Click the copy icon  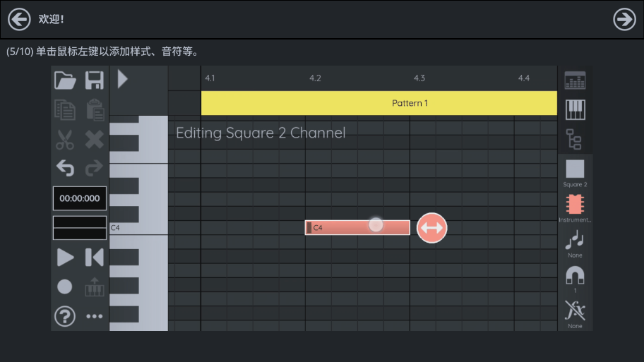tap(65, 109)
